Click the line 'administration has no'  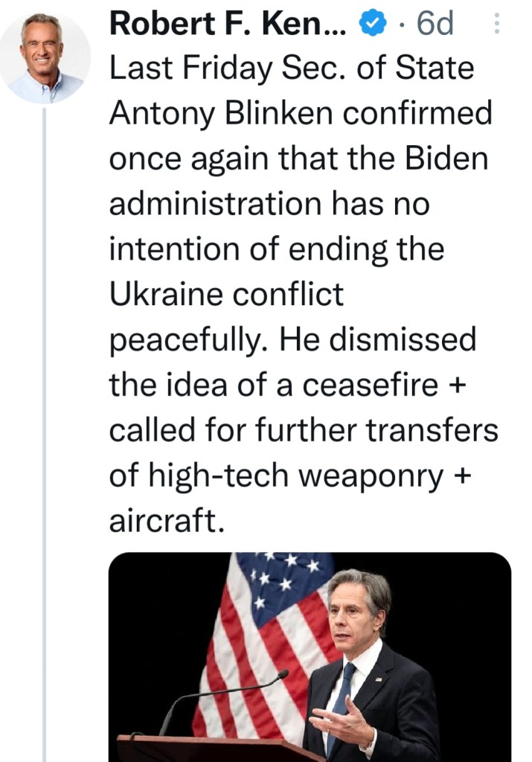(x=269, y=203)
